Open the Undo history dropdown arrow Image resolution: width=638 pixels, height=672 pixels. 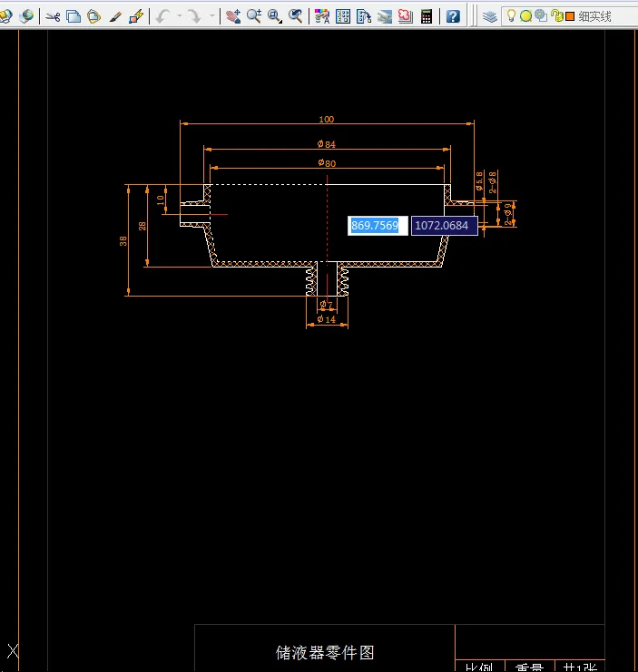(x=179, y=16)
